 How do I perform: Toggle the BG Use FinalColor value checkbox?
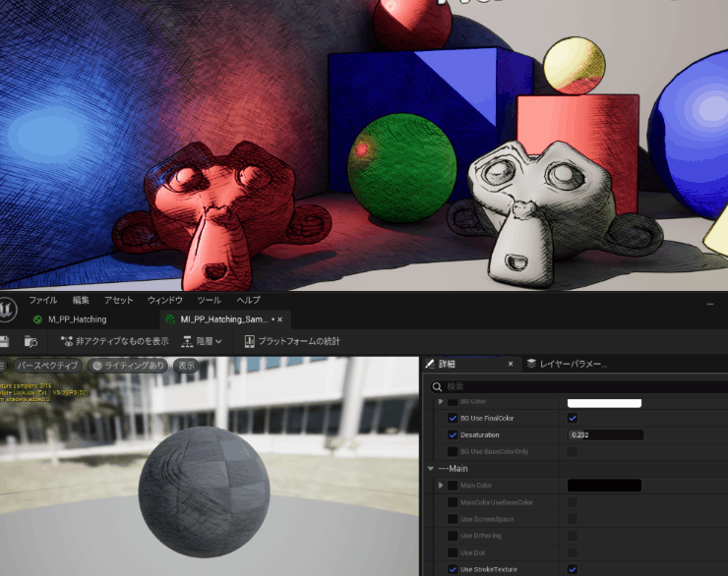pyautogui.click(x=573, y=419)
